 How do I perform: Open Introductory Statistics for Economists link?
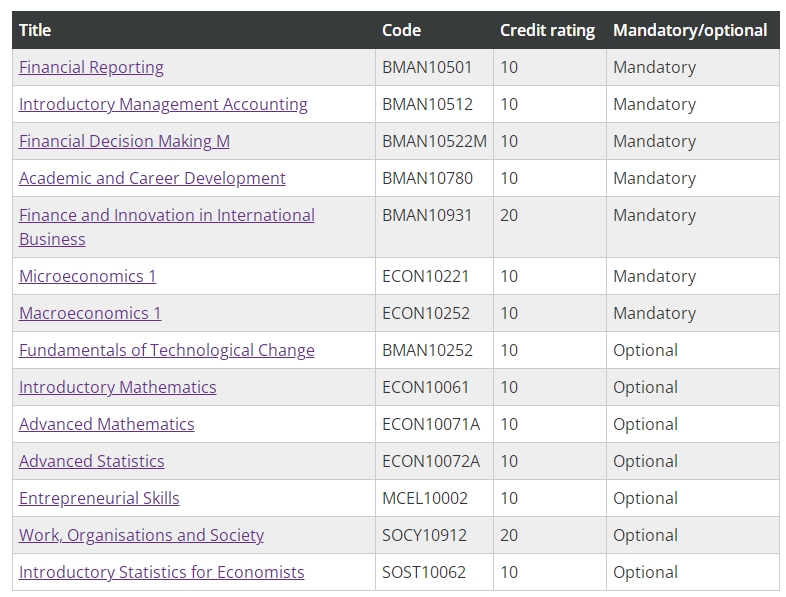pos(161,572)
